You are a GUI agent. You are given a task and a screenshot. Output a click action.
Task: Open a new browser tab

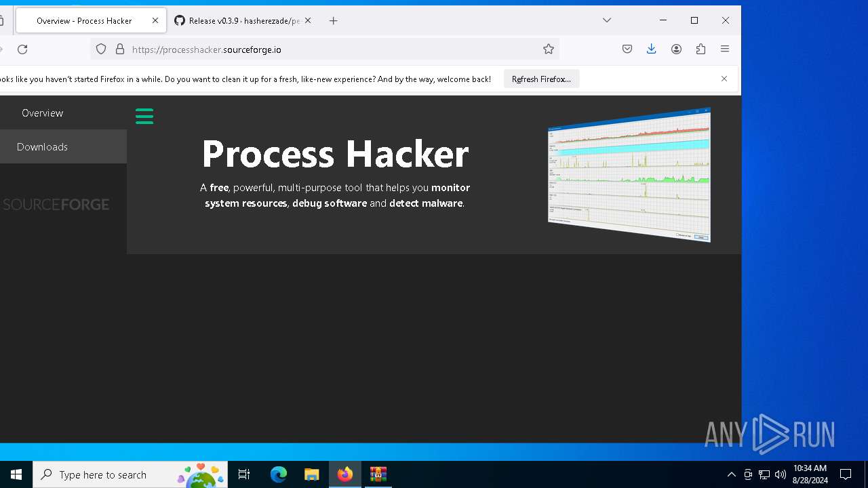333,20
